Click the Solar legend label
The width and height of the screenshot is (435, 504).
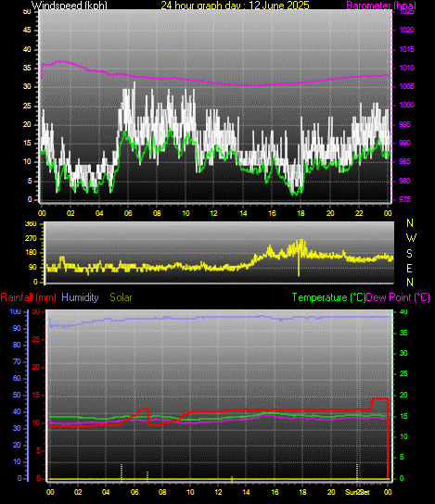[121, 297]
